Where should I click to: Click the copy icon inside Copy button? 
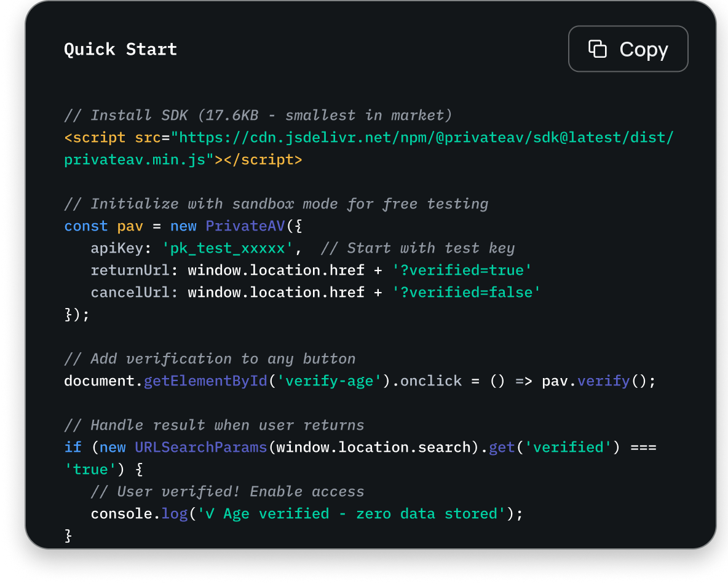597,49
